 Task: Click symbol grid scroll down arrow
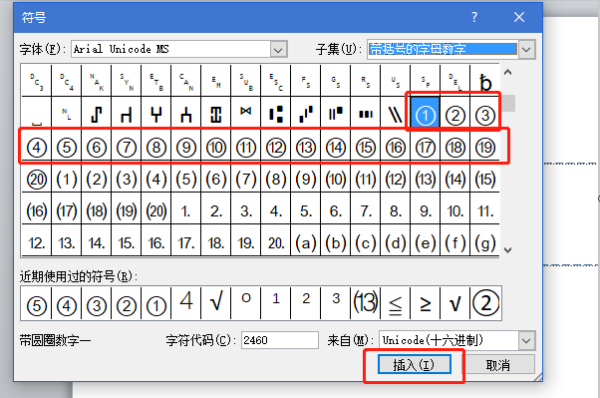(508, 250)
